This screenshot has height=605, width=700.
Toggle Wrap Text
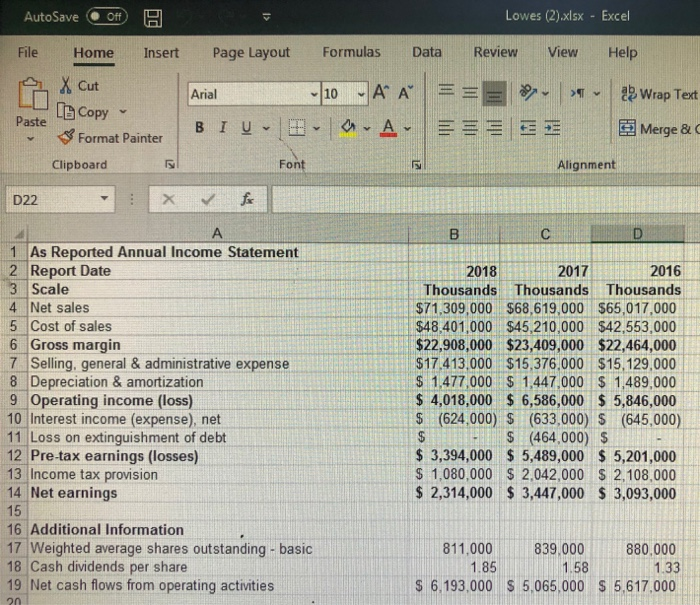tap(659, 94)
